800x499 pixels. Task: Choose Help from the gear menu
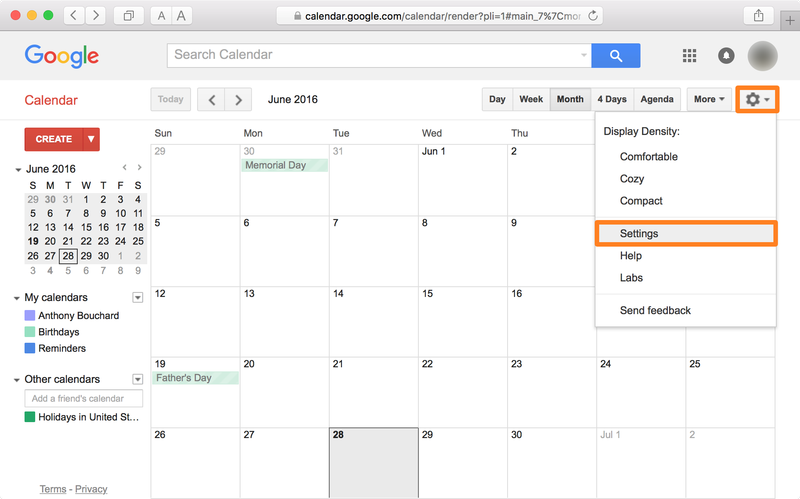[x=631, y=256]
